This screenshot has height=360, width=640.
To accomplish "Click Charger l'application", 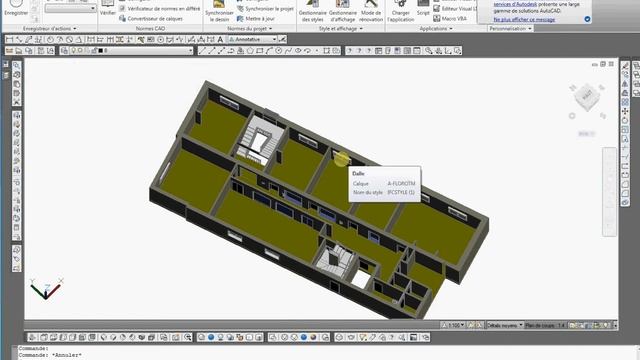I will tap(400, 11).
